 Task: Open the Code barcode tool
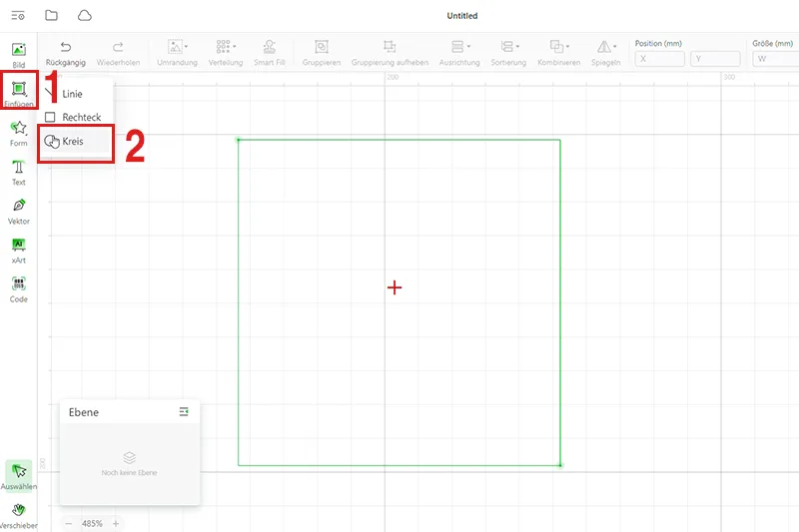(x=19, y=289)
